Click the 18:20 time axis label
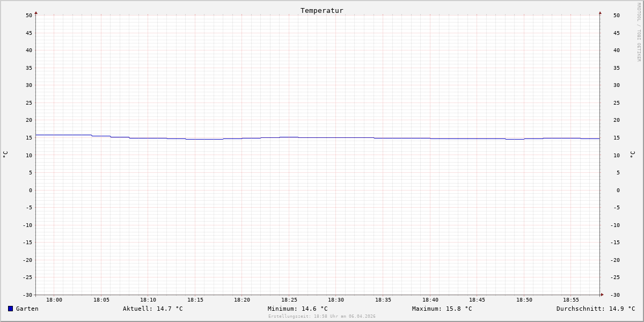The image size is (644, 322). pyautogui.click(x=242, y=299)
